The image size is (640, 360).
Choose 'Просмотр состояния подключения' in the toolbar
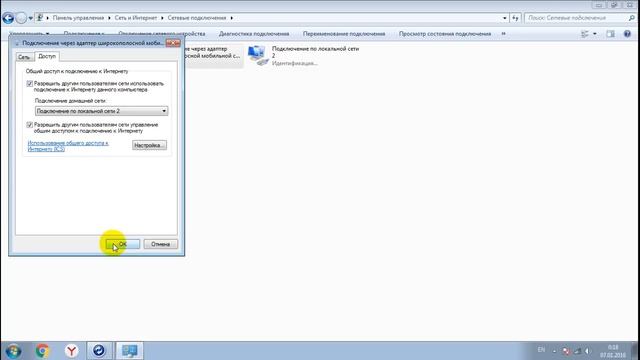pyautogui.click(x=445, y=34)
